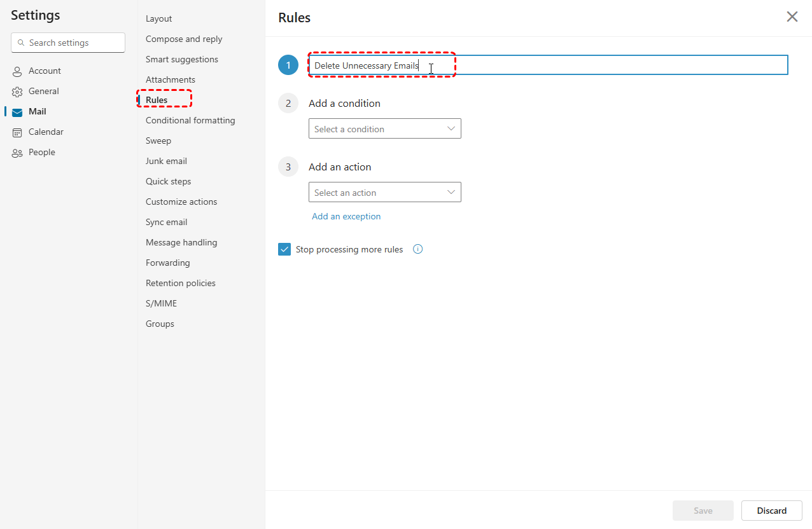Click the info icon beside Stop processing
The width and height of the screenshot is (812, 529).
point(417,249)
